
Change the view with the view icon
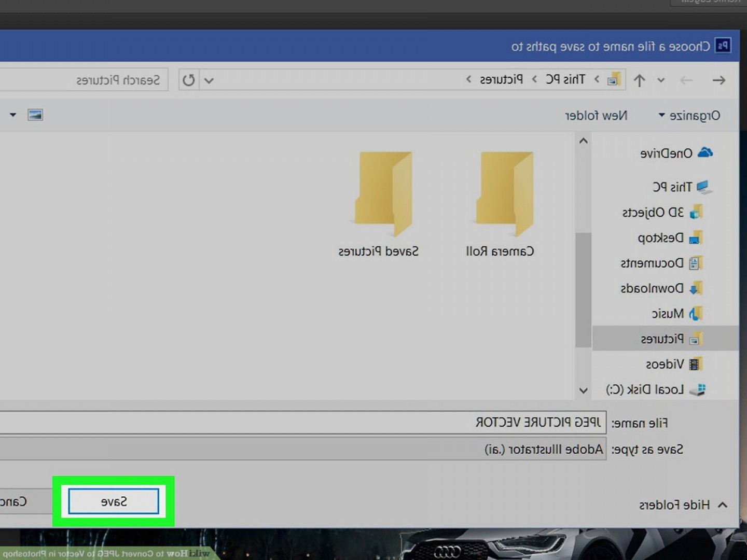pyautogui.click(x=35, y=115)
